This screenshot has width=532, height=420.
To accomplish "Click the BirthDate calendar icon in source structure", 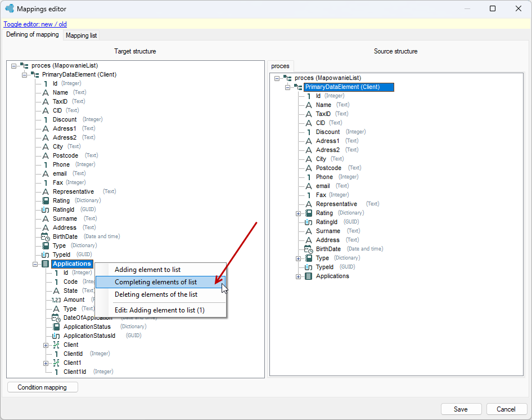I will pos(308,249).
